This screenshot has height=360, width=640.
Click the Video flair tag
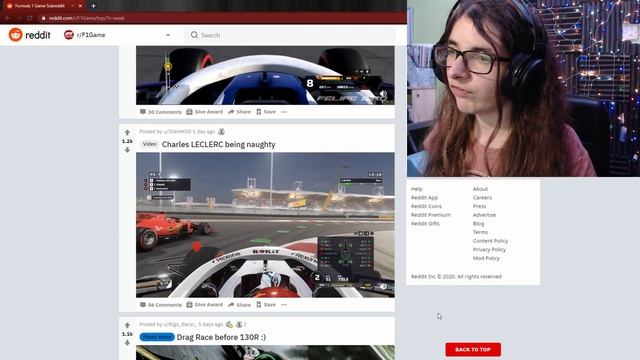(x=149, y=144)
